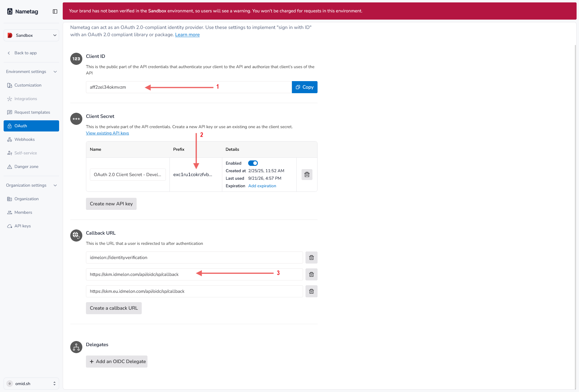Click the Client ID value field
Viewport: 579px width, 392px height.
(189, 87)
